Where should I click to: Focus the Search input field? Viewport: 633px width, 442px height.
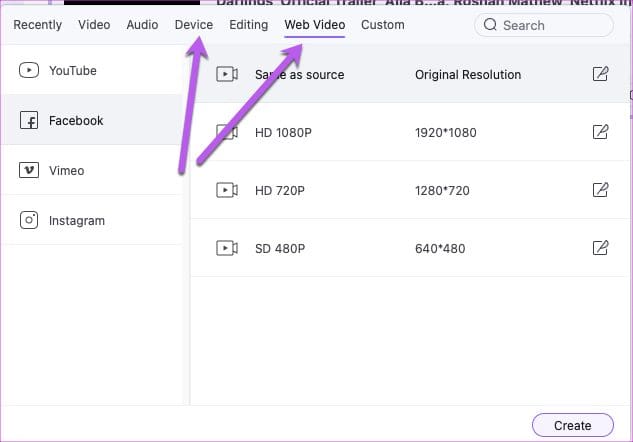pos(544,25)
